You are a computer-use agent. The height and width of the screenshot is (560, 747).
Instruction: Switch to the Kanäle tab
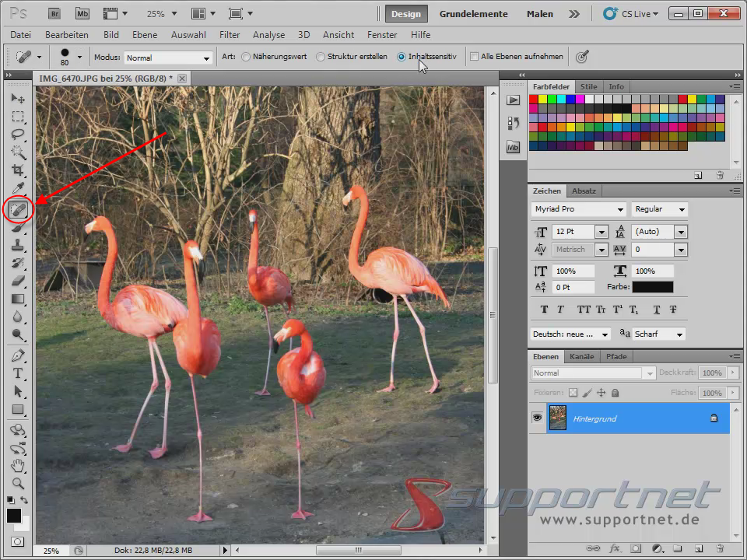pos(581,356)
